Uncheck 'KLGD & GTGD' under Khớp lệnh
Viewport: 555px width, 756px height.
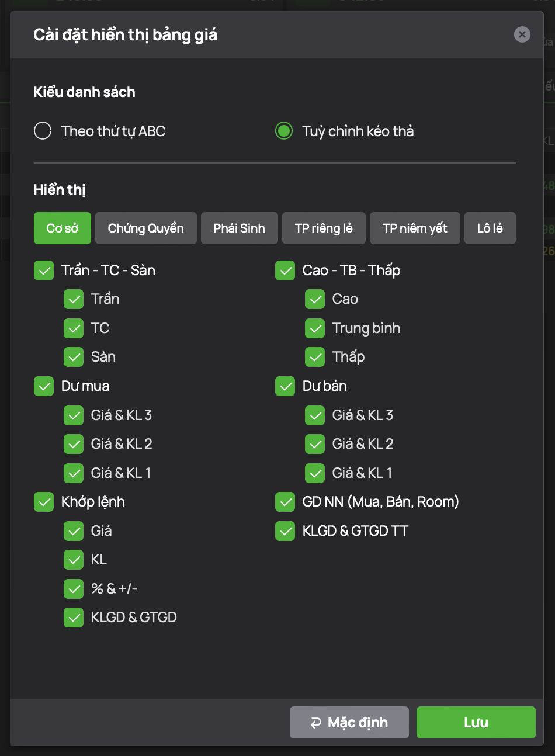pos(74,618)
